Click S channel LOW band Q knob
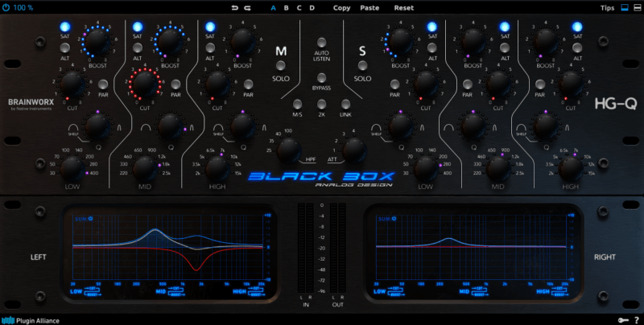 click(x=401, y=127)
